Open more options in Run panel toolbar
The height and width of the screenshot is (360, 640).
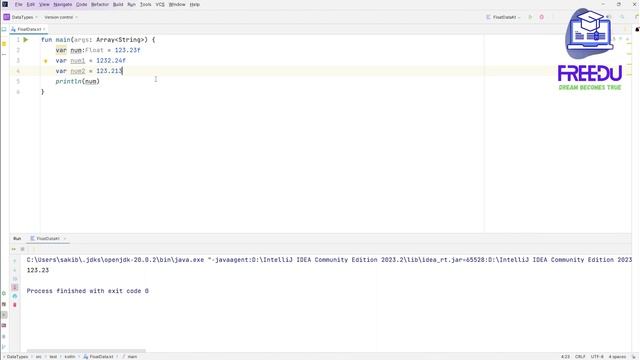pyautogui.click(x=34, y=249)
